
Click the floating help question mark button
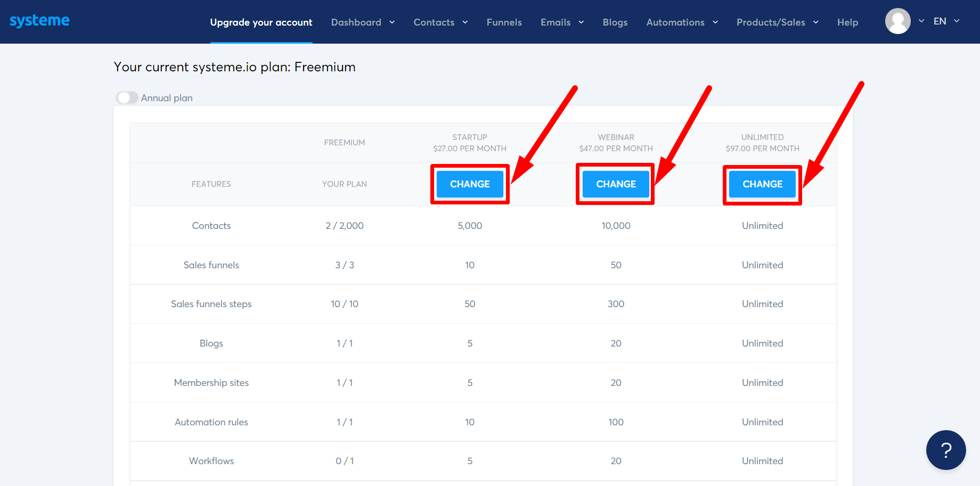(946, 450)
